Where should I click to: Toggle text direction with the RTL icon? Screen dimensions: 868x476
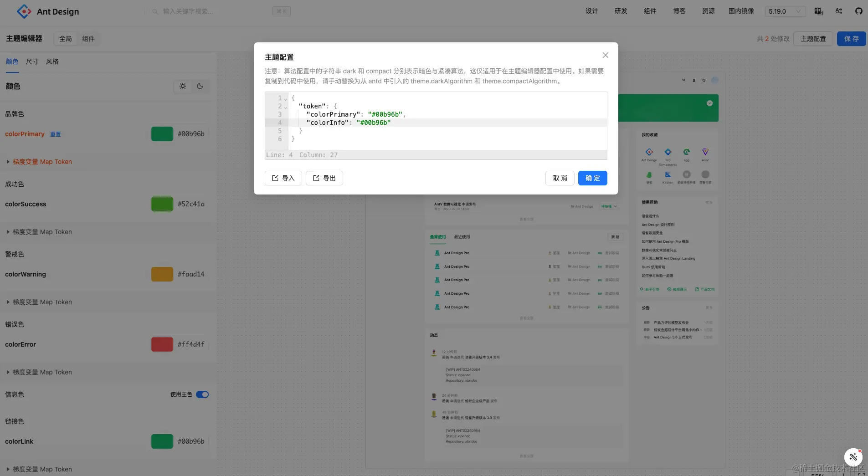tap(839, 11)
